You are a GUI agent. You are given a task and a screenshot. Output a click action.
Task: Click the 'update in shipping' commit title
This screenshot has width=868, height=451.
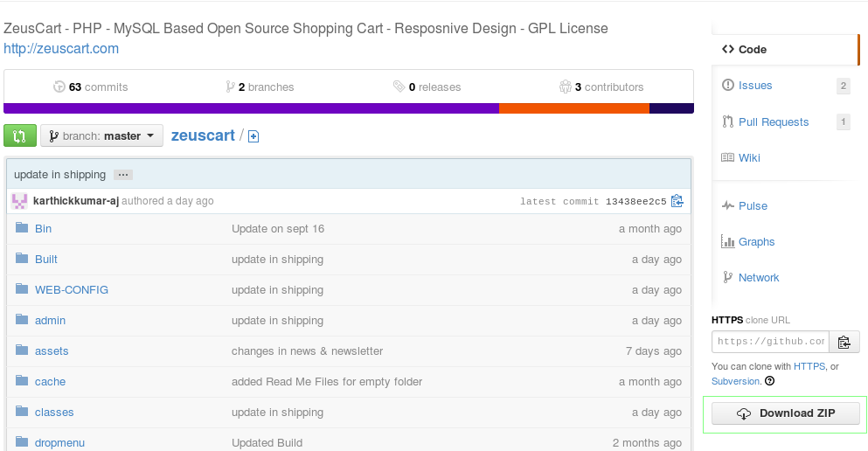[59, 174]
